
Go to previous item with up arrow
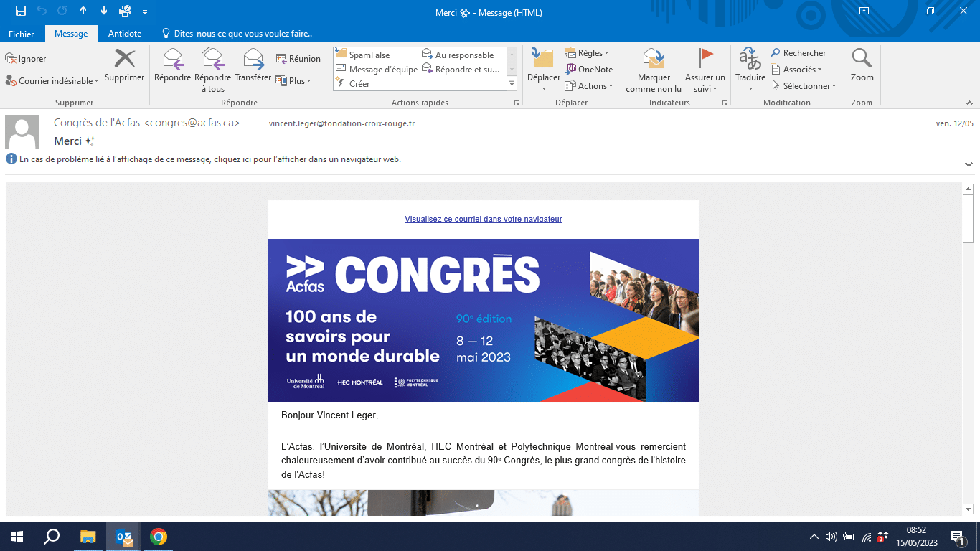[83, 11]
